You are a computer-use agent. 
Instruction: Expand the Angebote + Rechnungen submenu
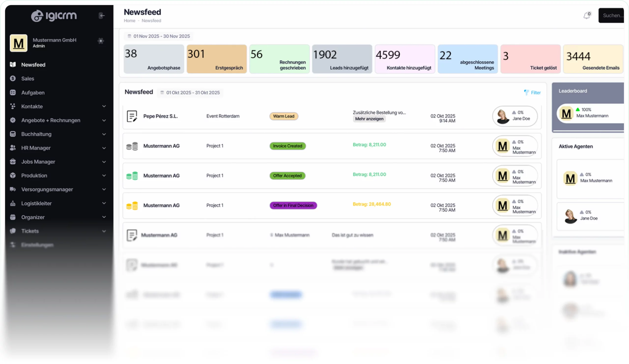click(104, 121)
